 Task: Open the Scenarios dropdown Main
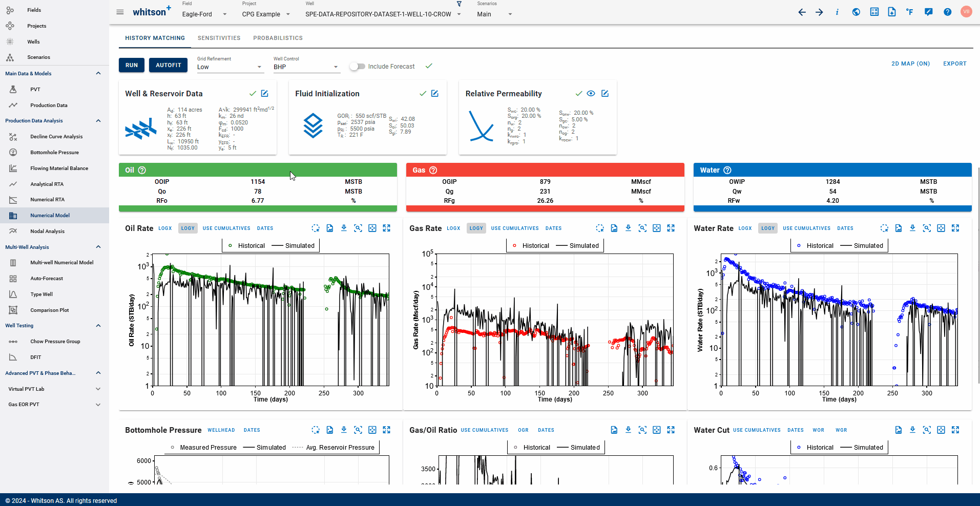coord(494,14)
